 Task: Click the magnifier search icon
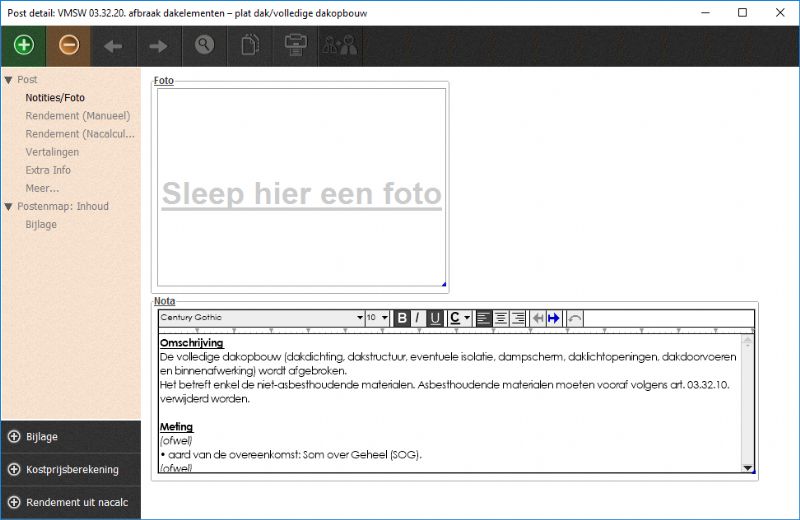(x=204, y=45)
